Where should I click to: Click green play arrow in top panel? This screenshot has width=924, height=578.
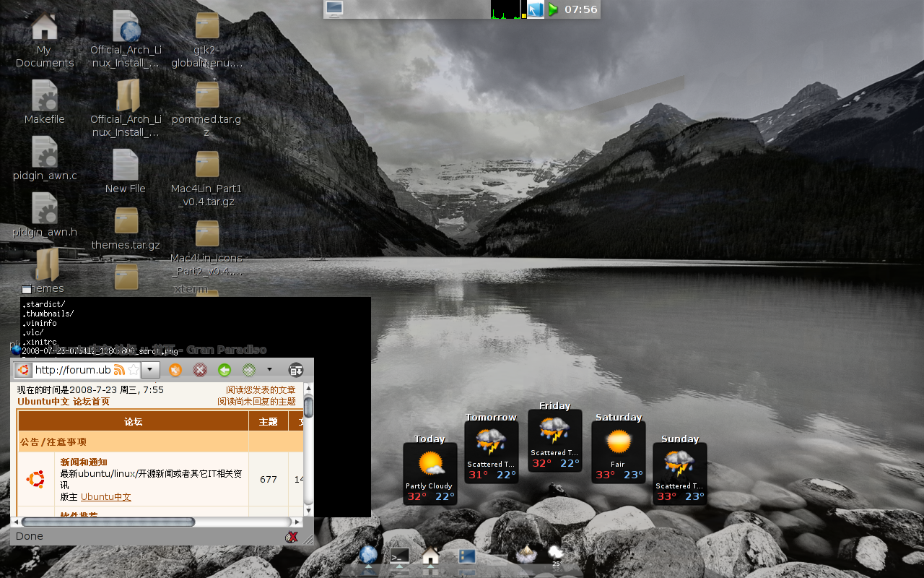553,9
